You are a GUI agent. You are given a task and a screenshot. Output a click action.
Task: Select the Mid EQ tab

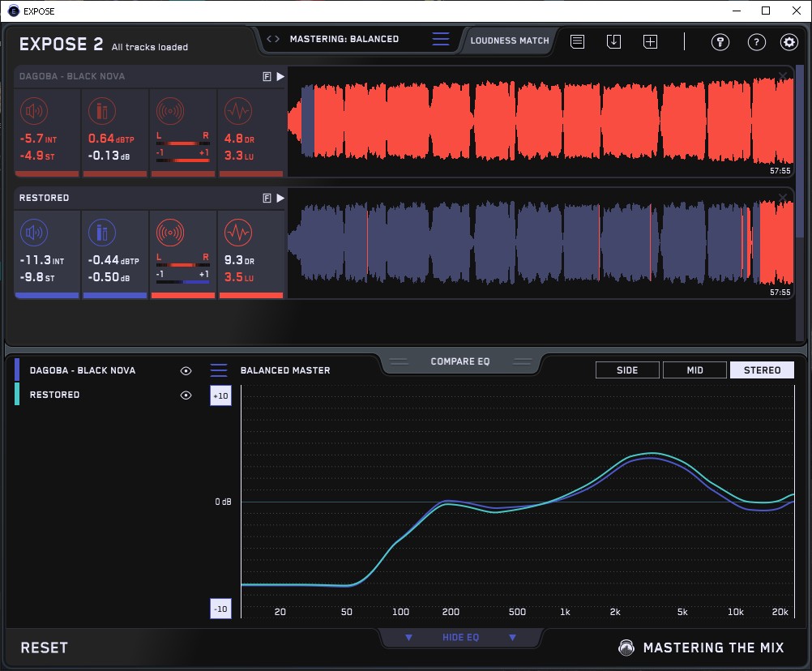pos(694,370)
